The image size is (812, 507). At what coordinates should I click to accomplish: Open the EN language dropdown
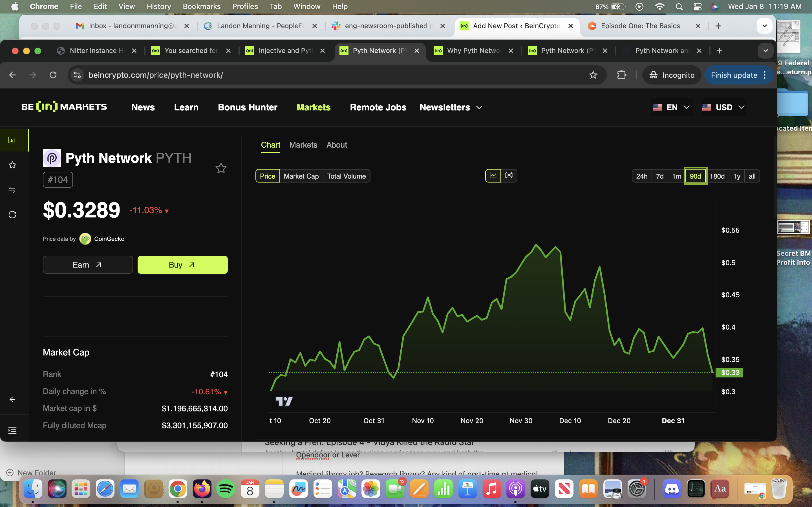(671, 107)
